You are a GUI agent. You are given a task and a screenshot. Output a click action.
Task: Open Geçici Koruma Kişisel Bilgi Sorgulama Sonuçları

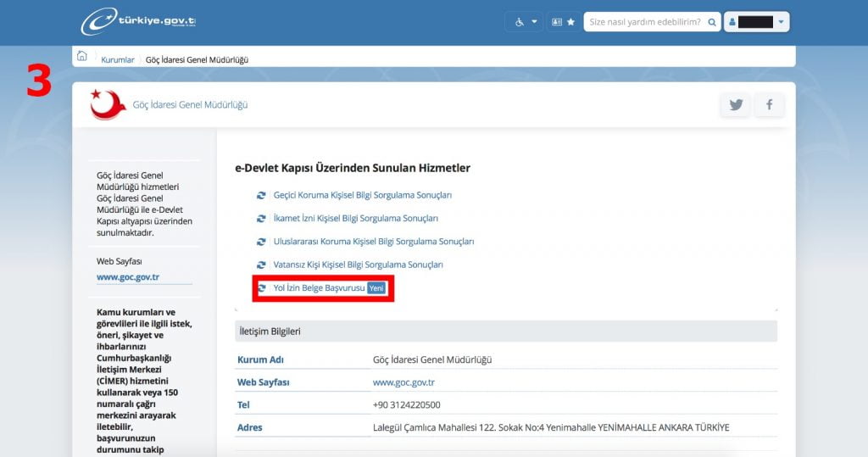pyautogui.click(x=363, y=195)
